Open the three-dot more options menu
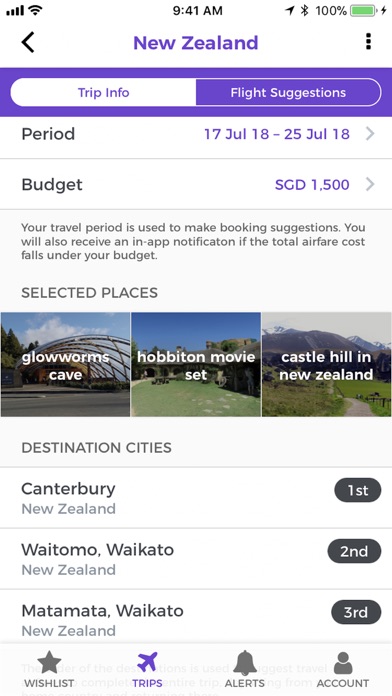 click(368, 42)
